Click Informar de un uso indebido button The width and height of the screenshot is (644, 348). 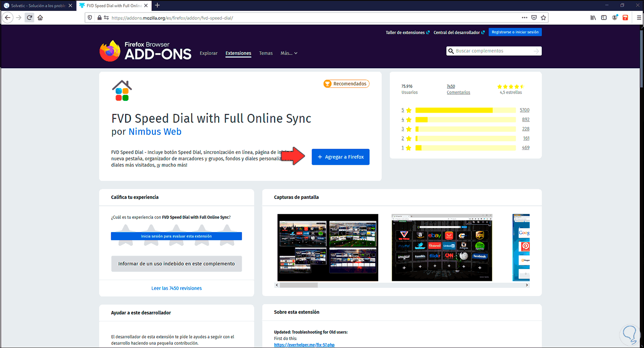click(176, 264)
